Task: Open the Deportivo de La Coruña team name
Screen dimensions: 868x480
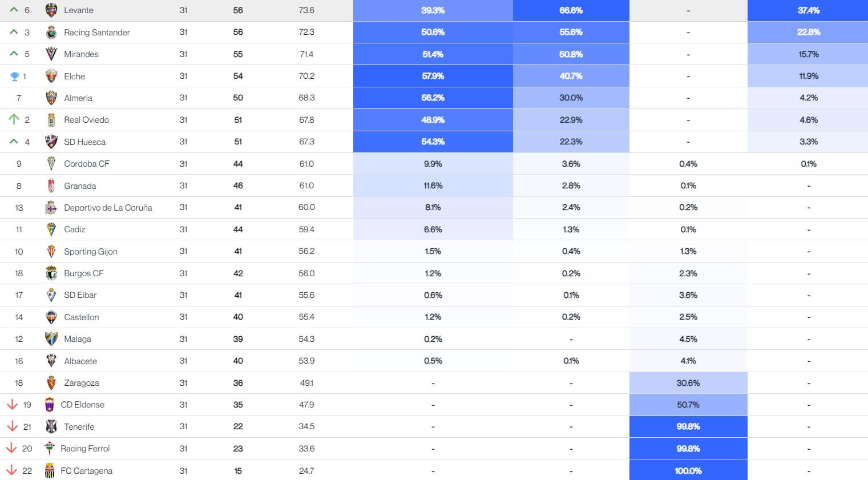Action: point(108,208)
